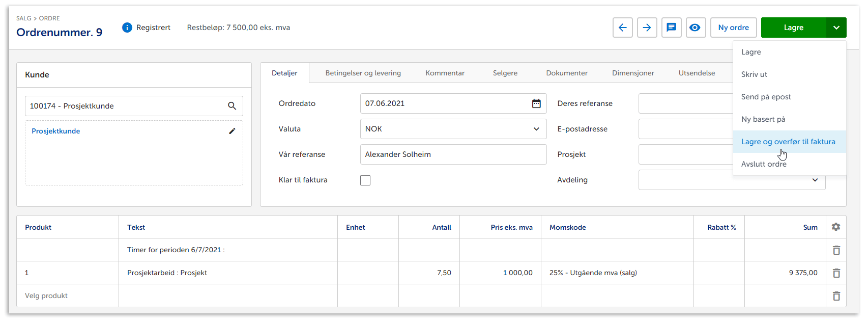Open the calendar picker for Ordredato
Screen dimensions: 868x321
pyautogui.click(x=536, y=103)
